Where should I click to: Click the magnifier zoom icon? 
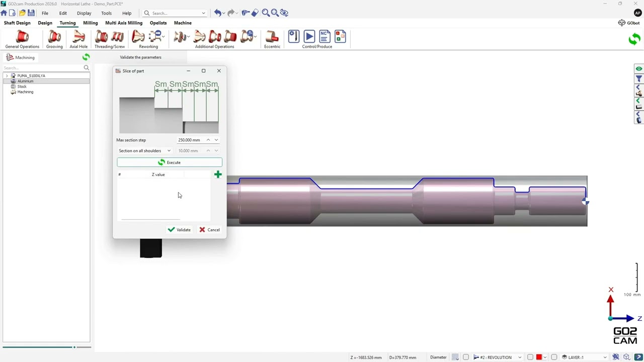coord(265,13)
